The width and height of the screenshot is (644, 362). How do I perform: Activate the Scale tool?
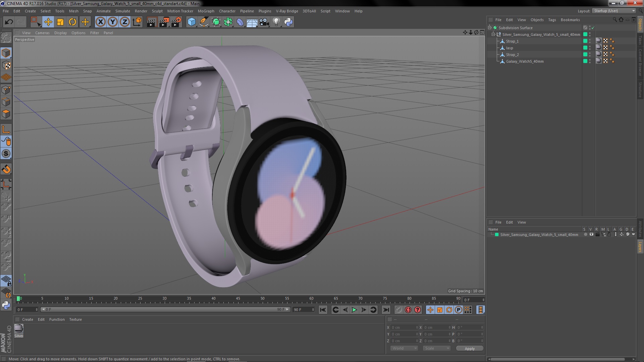60,22
